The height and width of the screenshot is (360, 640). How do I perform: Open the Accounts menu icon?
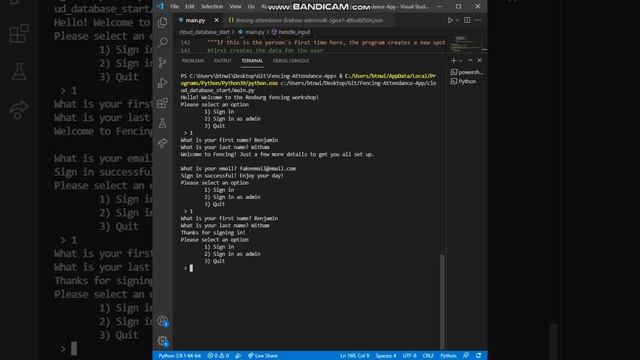click(x=162, y=321)
